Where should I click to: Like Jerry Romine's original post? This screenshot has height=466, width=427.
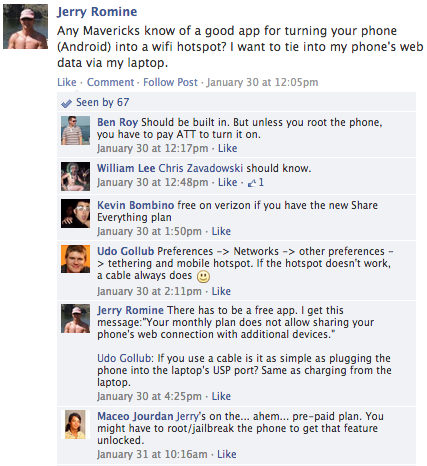(67, 82)
